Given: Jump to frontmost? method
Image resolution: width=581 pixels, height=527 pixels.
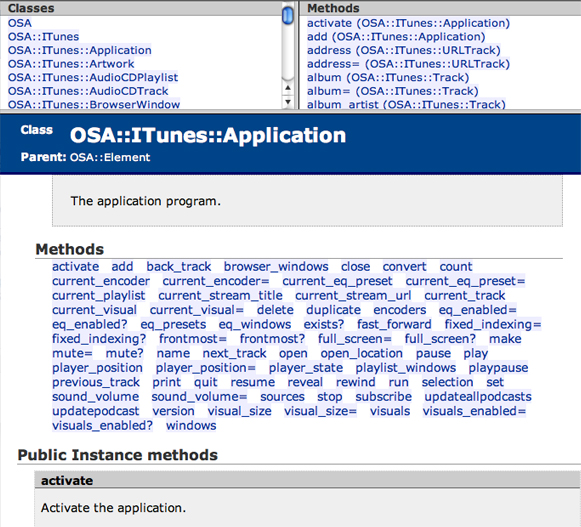Looking at the screenshot, I should click(x=272, y=339).
